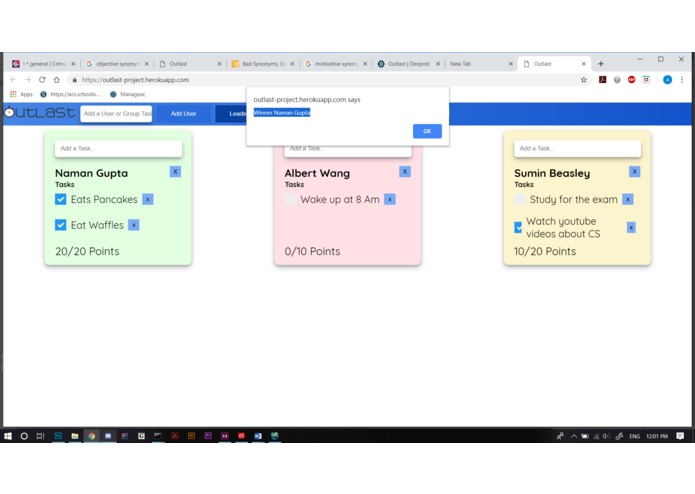Open Task View on taskbar
The image size is (695, 494).
(x=40, y=436)
